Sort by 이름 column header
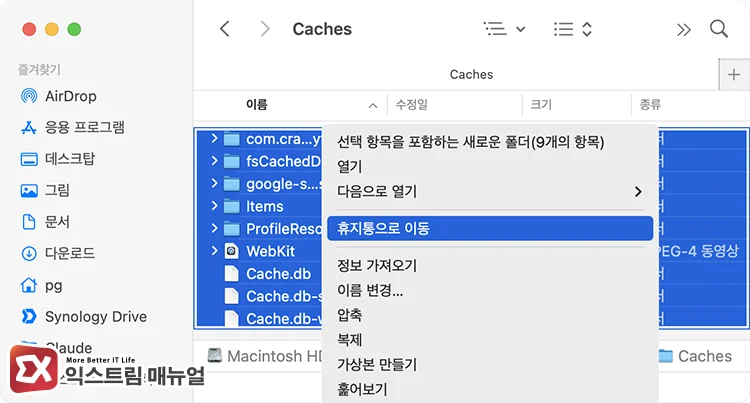Screen dimensions: 750x403 pyautogui.click(x=257, y=105)
